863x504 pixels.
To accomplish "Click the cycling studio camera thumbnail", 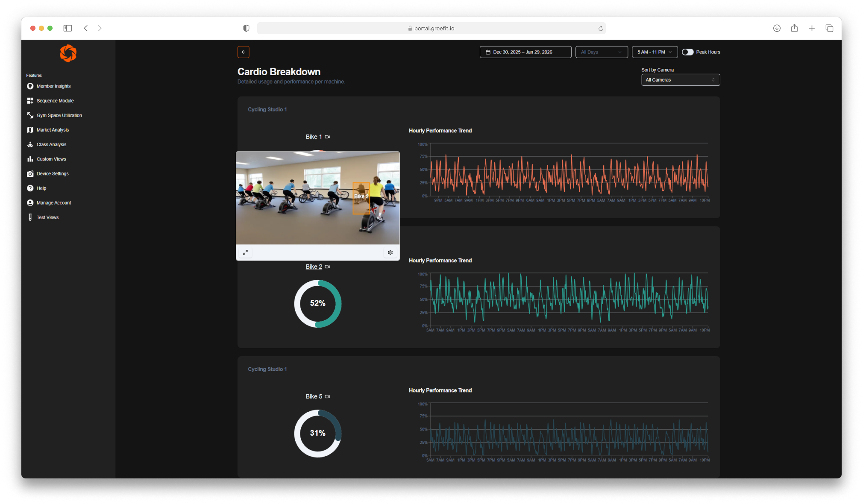I will (317, 198).
